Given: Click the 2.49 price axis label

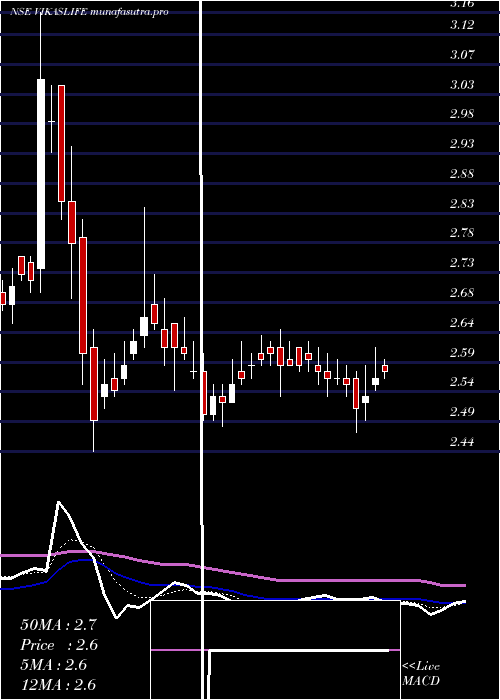Looking at the screenshot, I should (462, 412).
